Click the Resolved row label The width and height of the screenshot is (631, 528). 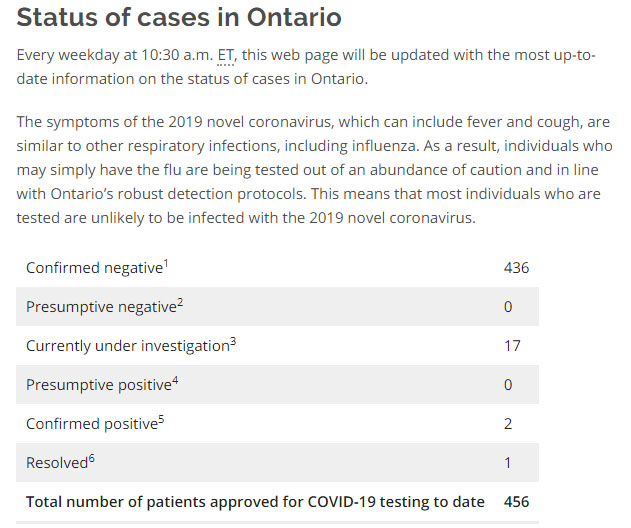click(x=56, y=463)
